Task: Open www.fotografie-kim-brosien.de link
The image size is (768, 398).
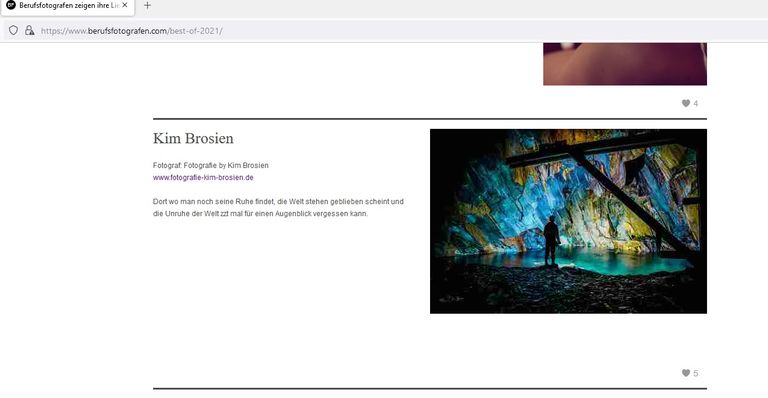Action: (203, 177)
